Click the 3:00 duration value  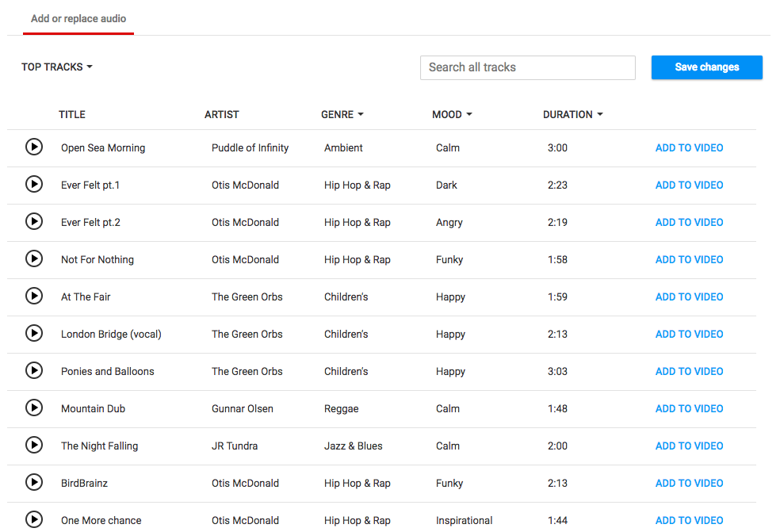point(557,148)
